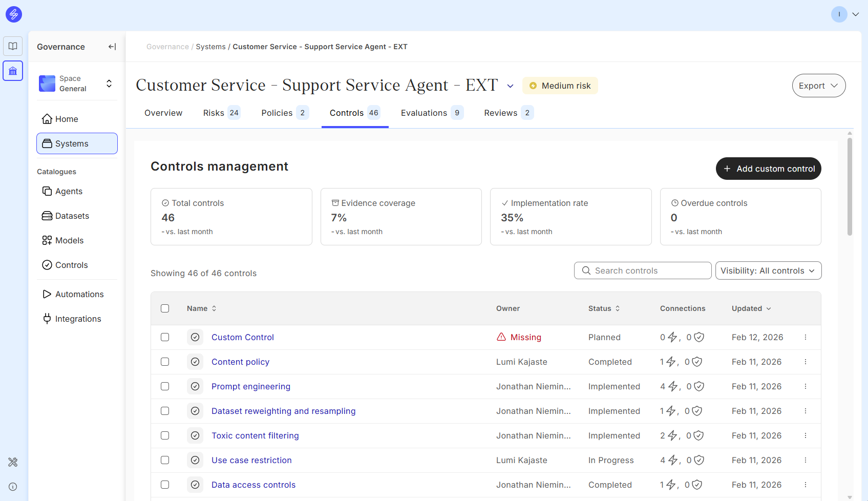
Task: Switch to the Risks tab
Action: (221, 113)
